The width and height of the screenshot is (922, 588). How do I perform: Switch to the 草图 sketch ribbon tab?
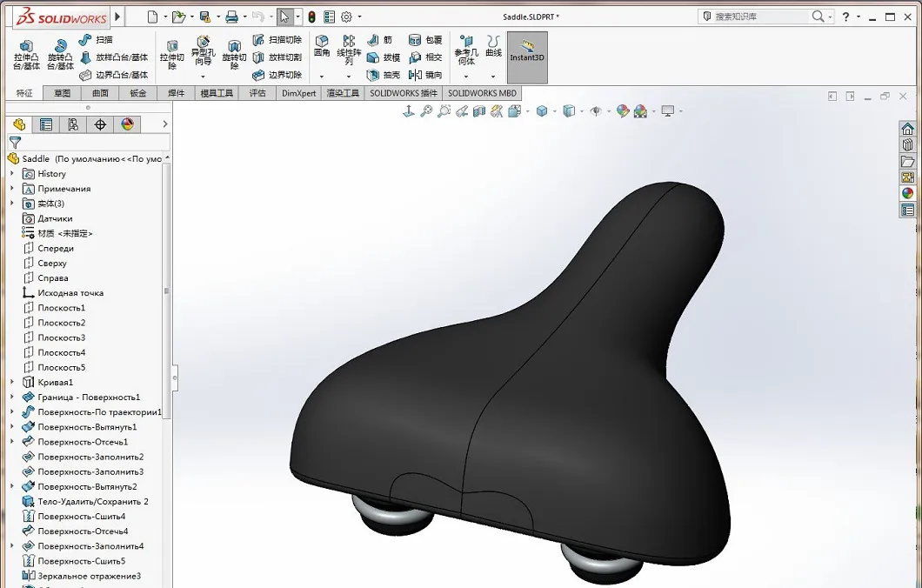[x=63, y=93]
